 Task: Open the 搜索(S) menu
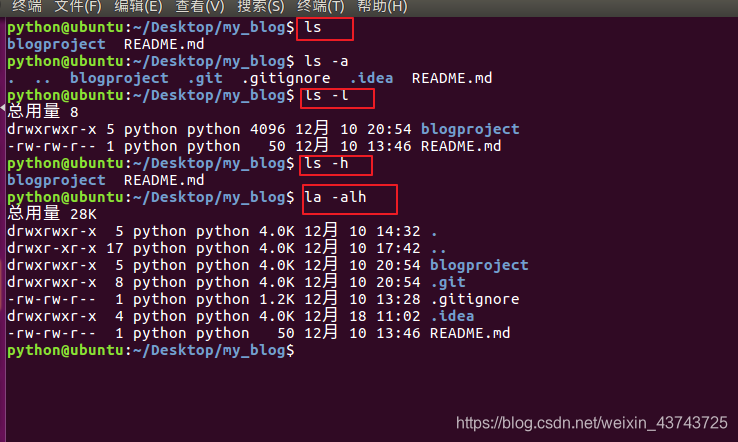(x=261, y=6)
